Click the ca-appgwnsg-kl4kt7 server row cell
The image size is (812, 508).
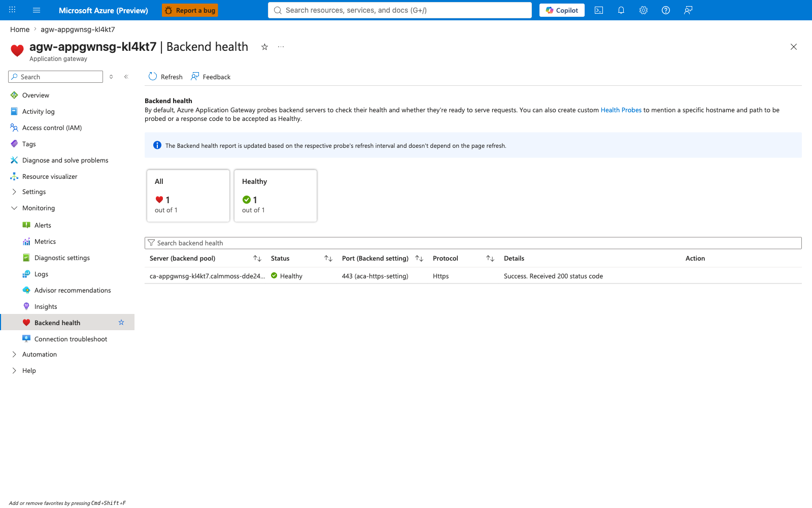pos(208,276)
